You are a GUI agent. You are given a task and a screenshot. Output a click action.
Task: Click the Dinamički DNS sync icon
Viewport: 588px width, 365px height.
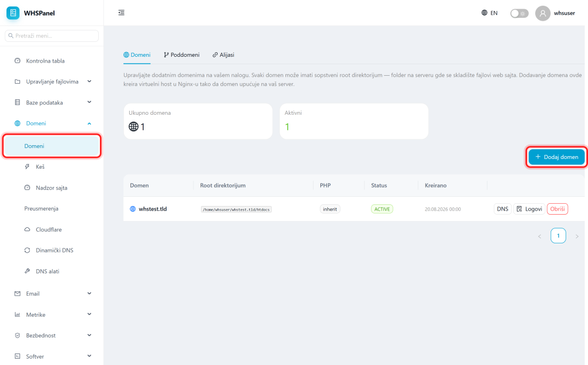[27, 250]
